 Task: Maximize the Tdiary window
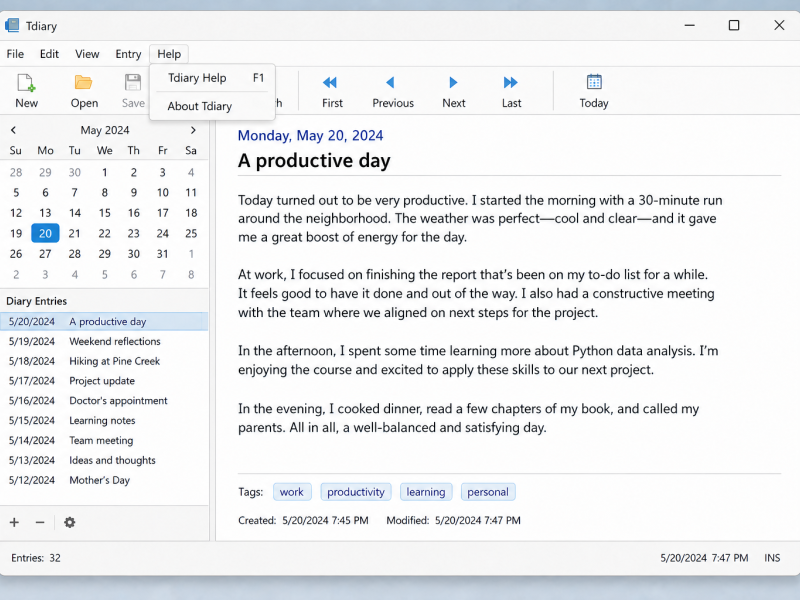tap(734, 25)
